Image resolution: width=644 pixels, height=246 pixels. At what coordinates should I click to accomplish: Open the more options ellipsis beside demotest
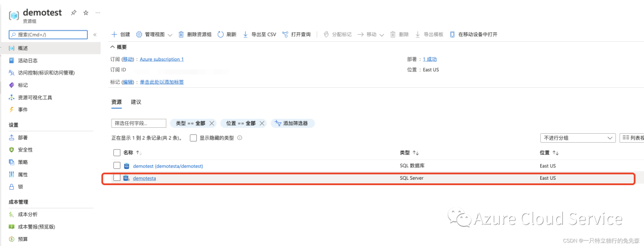tap(98, 13)
